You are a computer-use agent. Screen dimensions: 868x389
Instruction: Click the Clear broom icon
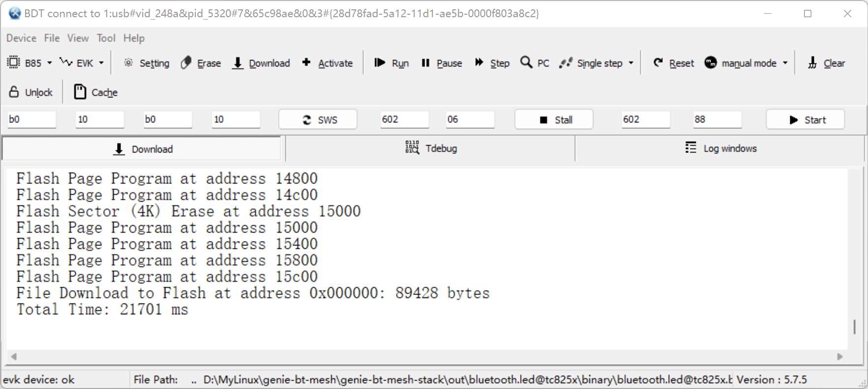(x=812, y=62)
